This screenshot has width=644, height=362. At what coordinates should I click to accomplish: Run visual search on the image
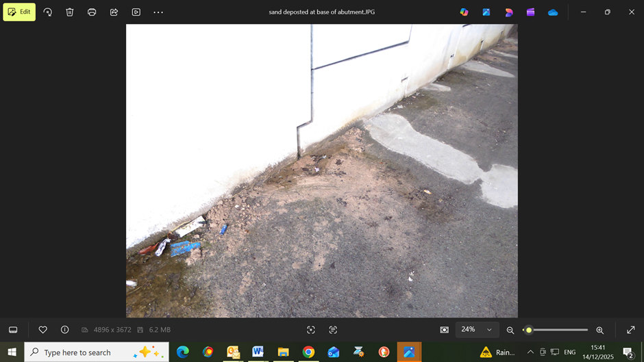pos(311,330)
